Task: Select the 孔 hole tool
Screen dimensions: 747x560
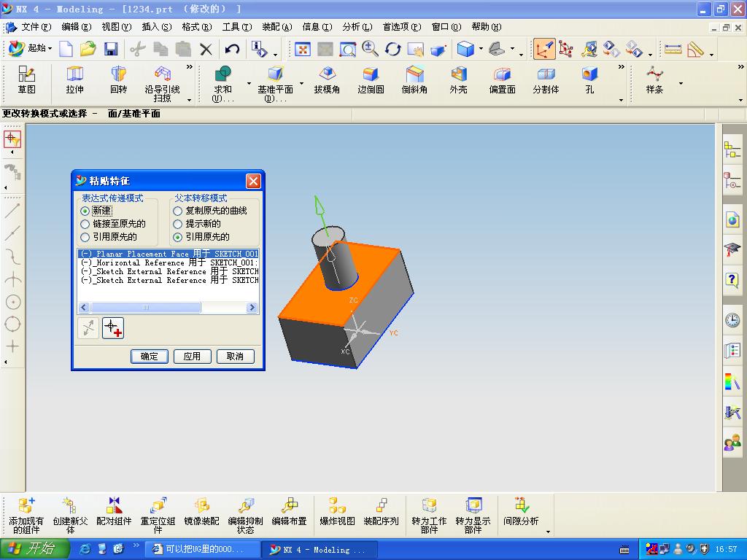Action: point(589,80)
